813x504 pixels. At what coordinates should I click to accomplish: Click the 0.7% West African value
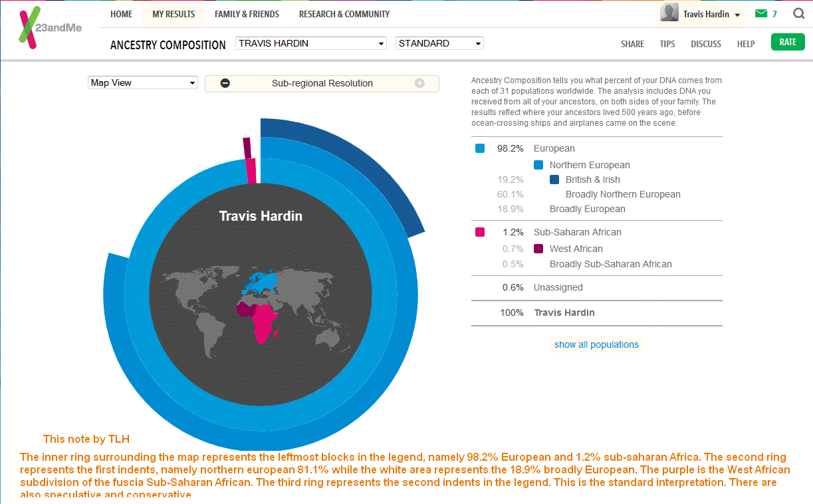click(513, 249)
